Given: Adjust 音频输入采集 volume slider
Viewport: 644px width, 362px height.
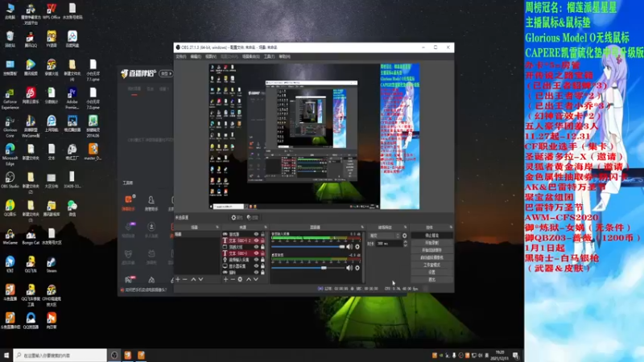Looking at the screenshot, I should pyautogui.click(x=308, y=247).
